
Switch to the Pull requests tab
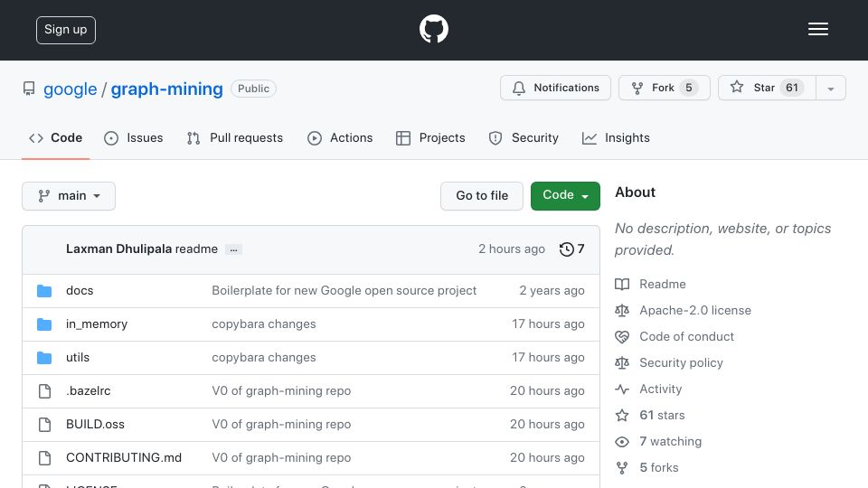pyautogui.click(x=235, y=137)
